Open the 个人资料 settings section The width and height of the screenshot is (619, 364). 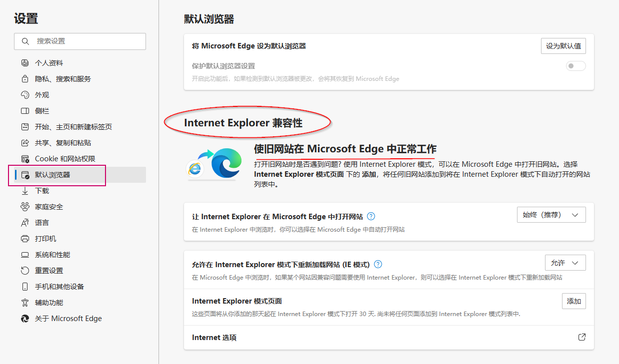coord(50,62)
